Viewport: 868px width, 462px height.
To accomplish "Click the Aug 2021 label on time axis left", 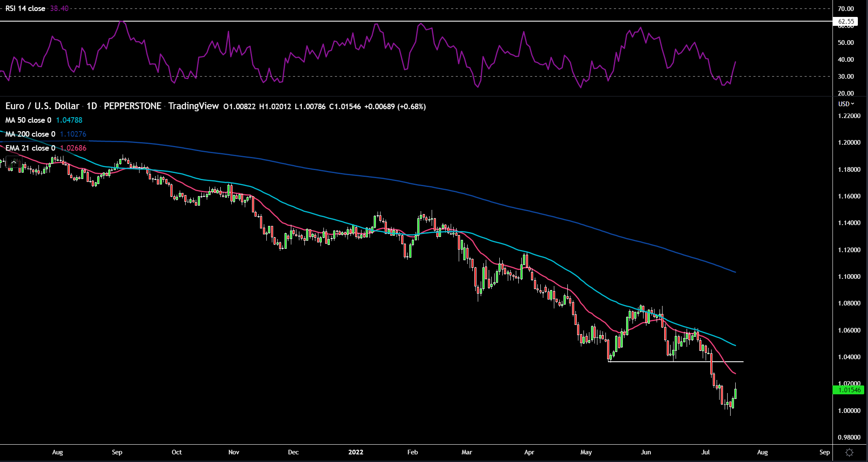I will click(58, 452).
